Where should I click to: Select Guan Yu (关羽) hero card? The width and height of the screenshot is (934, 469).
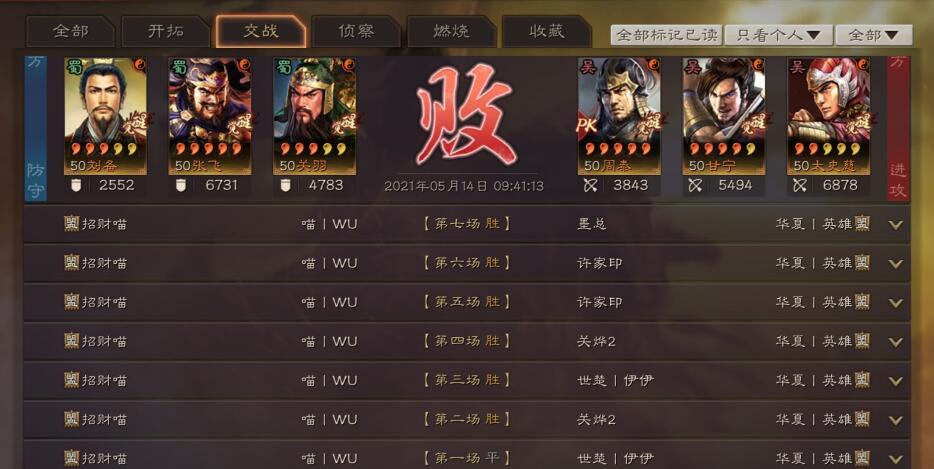pyautogui.click(x=315, y=116)
